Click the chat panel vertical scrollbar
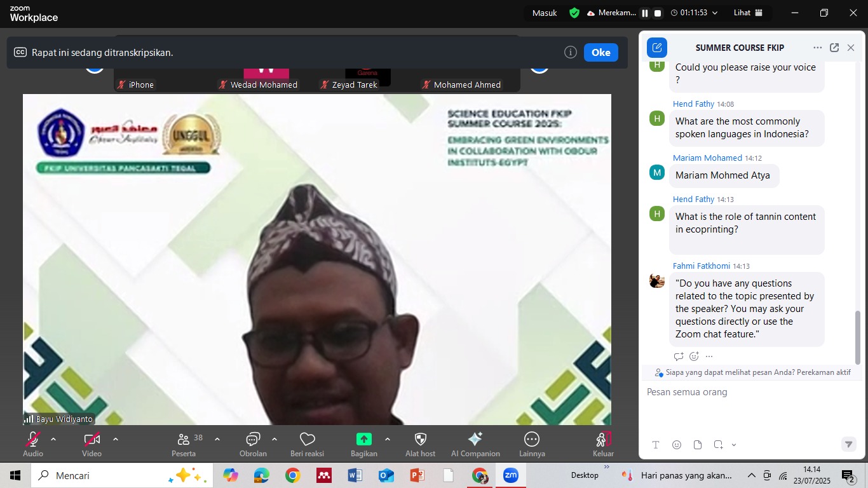Image resolution: width=868 pixels, height=488 pixels. [x=858, y=337]
